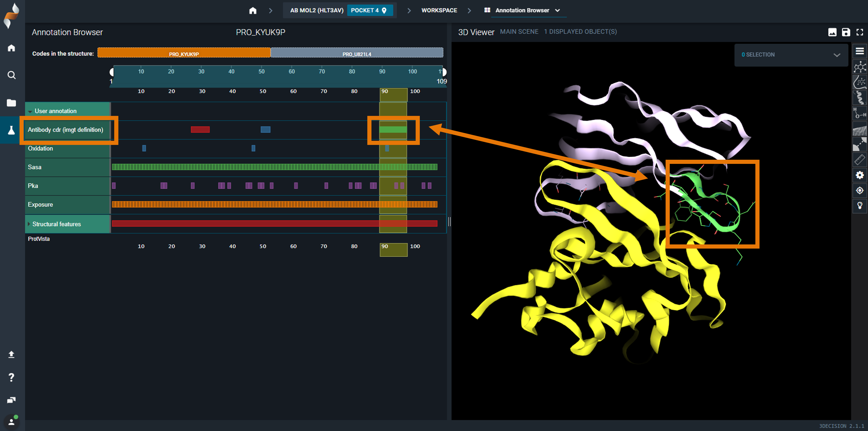Select the protein helix ribbon tool
Image resolution: width=868 pixels, height=431 pixels.
coord(860,98)
